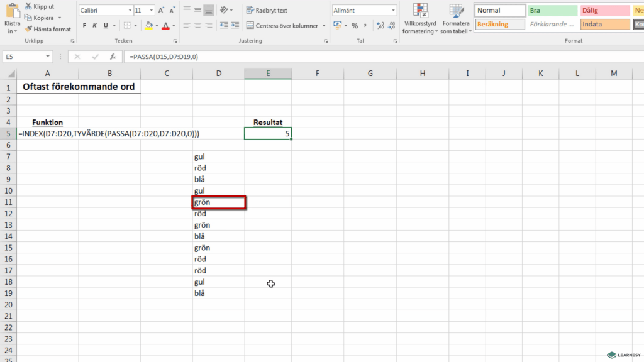The image size is (644, 362).
Task: Open the Calibri font name dropdown
Action: coord(130,11)
